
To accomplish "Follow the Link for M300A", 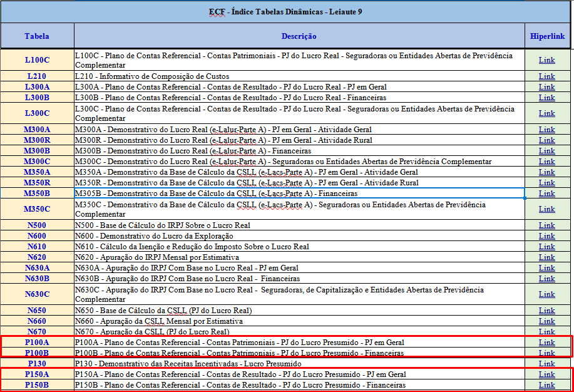I will pyautogui.click(x=546, y=130).
